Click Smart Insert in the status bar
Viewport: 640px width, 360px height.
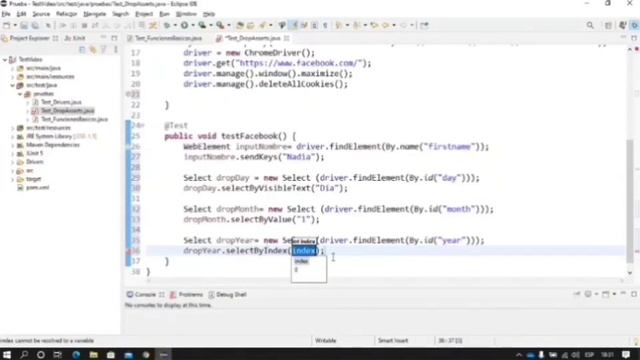tap(393, 340)
